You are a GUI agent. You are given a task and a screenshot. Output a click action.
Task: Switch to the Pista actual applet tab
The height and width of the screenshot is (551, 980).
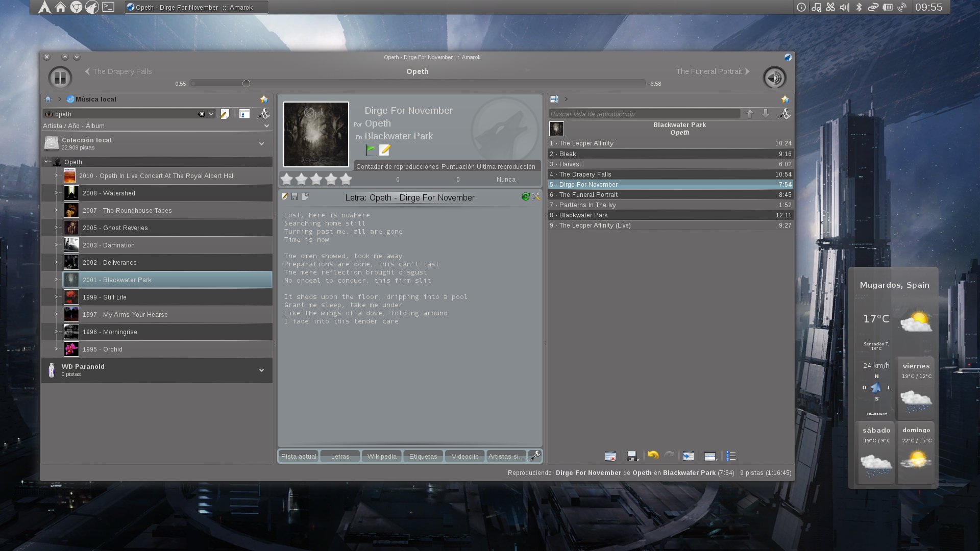pos(299,456)
